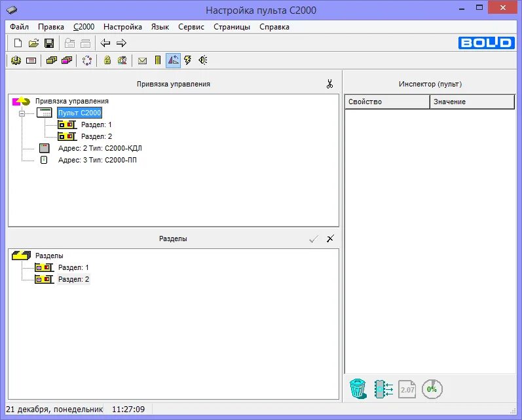Click the new file icon
522x420 pixels.
click(18, 43)
